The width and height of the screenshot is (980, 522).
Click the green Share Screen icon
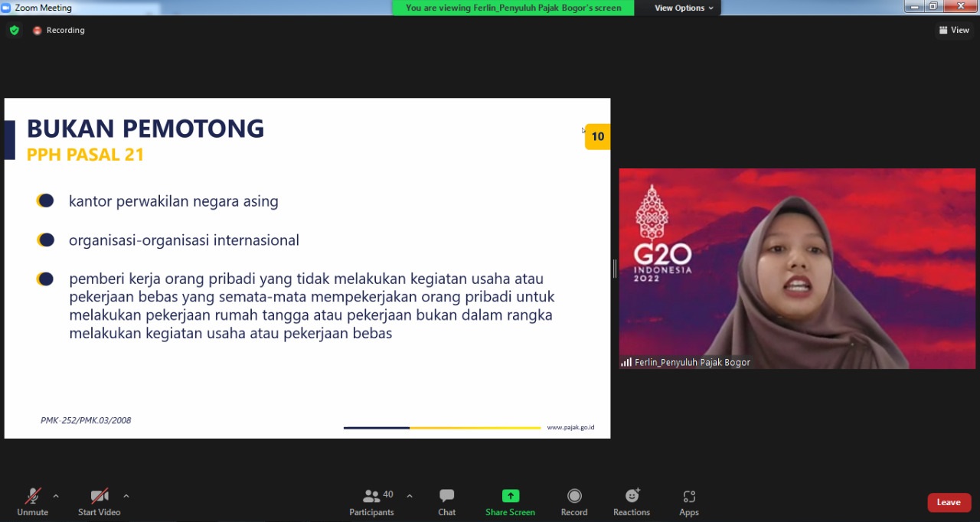tap(510, 496)
